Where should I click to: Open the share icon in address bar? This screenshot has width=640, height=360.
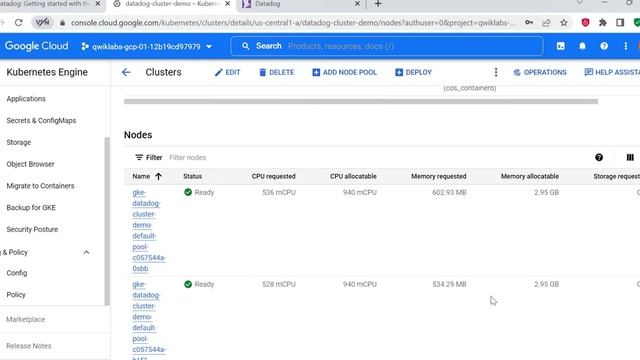546,22
